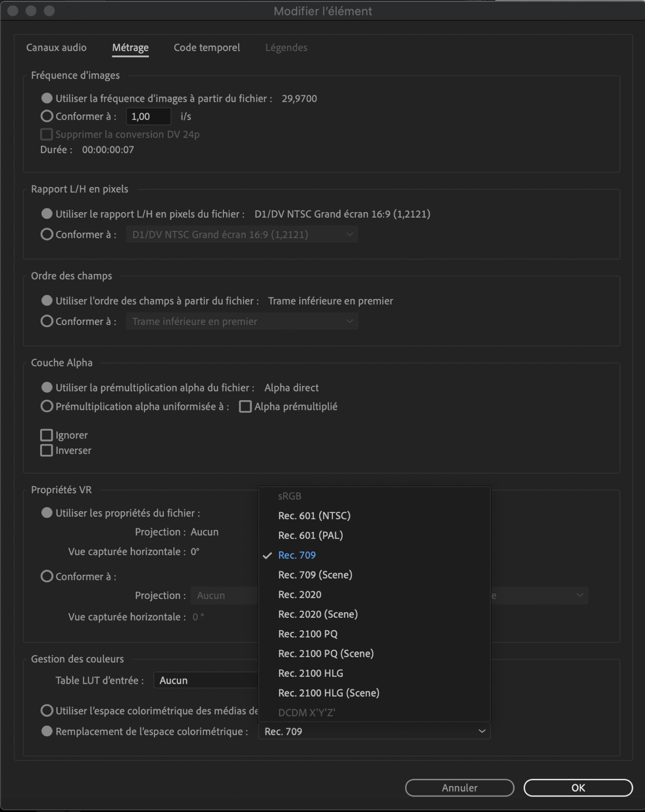This screenshot has width=645, height=812.
Task: Enable the Alpha prémultiplié checkbox
Action: pos(245,406)
